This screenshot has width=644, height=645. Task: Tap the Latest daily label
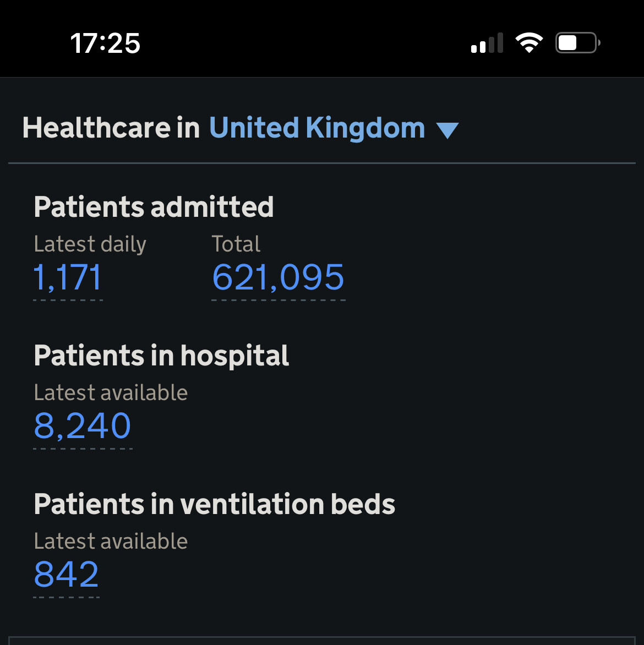(x=90, y=244)
